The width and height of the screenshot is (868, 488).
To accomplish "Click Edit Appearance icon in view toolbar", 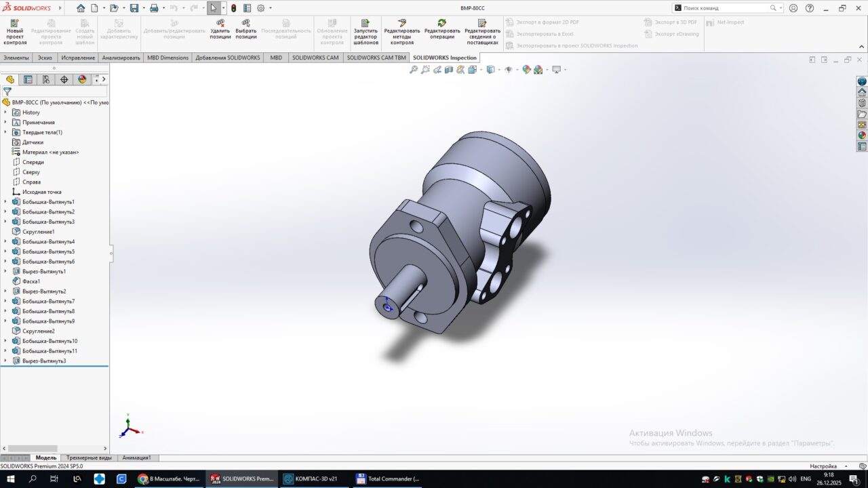I will click(x=526, y=70).
